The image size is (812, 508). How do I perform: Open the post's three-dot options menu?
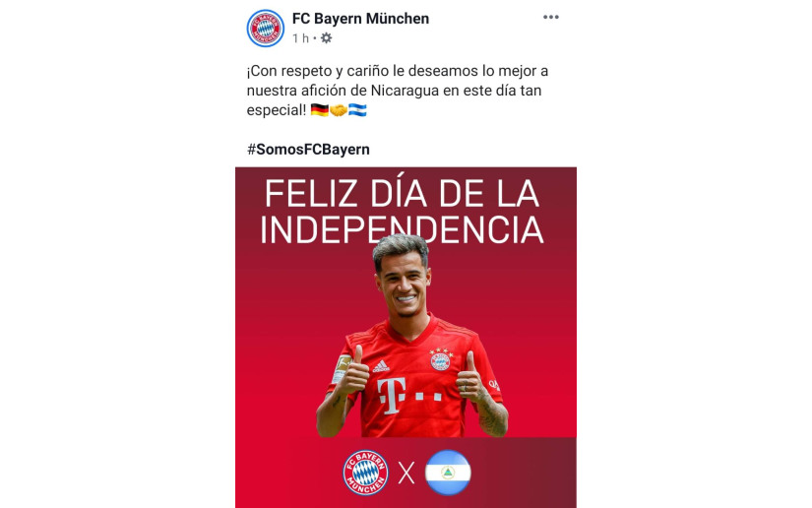pos(550,17)
